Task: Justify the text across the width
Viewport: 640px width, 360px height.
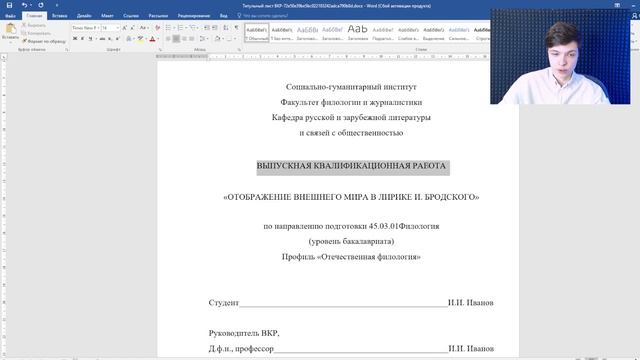Action: pyautogui.click(x=191, y=39)
